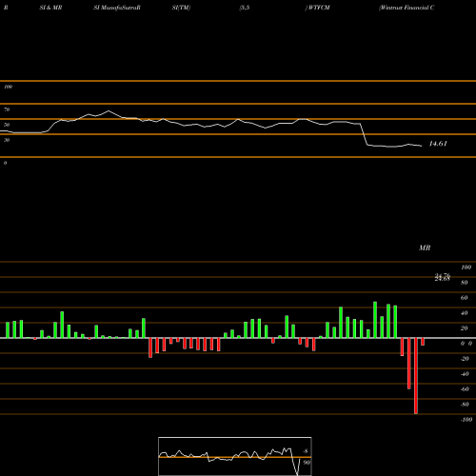Click the 30 level label on the RSI axis
The image size is (476, 476).
(7, 140)
